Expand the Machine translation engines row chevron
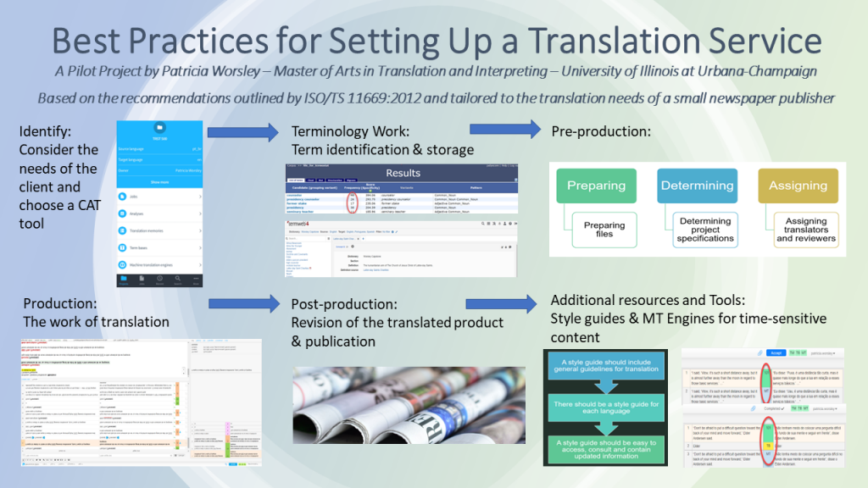 (x=200, y=265)
